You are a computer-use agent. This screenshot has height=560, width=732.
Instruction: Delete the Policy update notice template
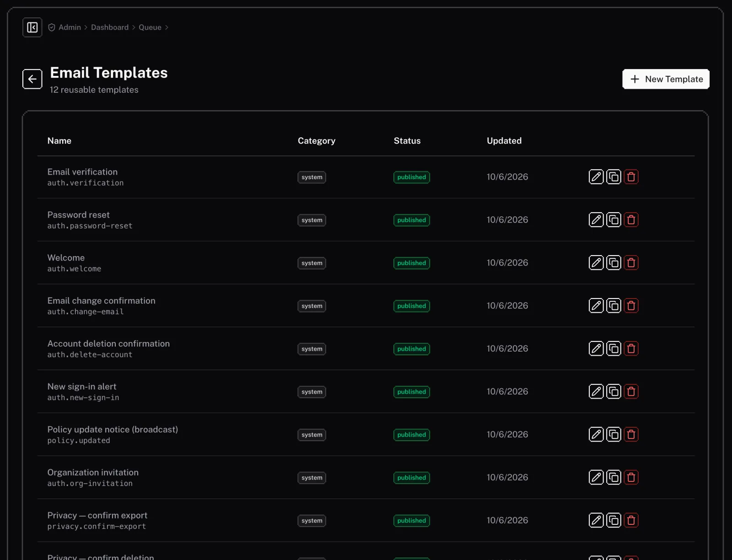tap(631, 435)
